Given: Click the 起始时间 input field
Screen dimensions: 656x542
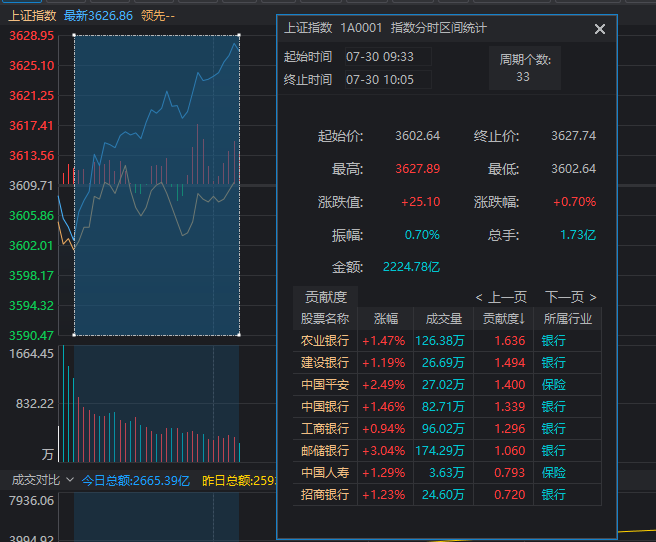Looking at the screenshot, I should pyautogui.click(x=388, y=57).
